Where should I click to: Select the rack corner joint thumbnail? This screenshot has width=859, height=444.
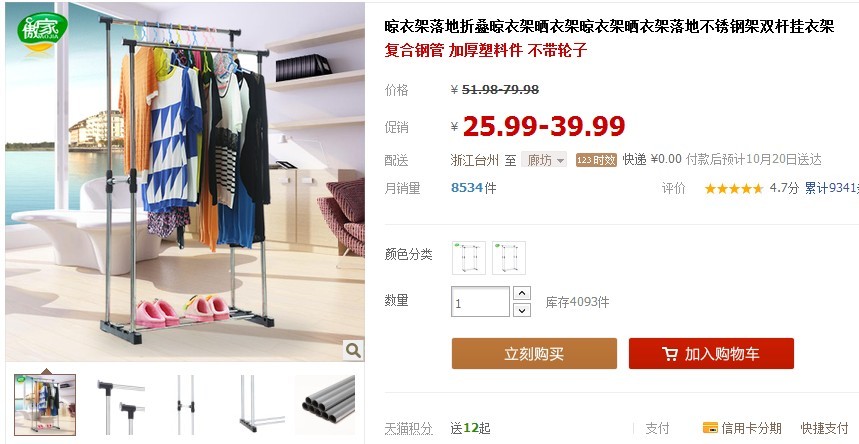pos(120,405)
